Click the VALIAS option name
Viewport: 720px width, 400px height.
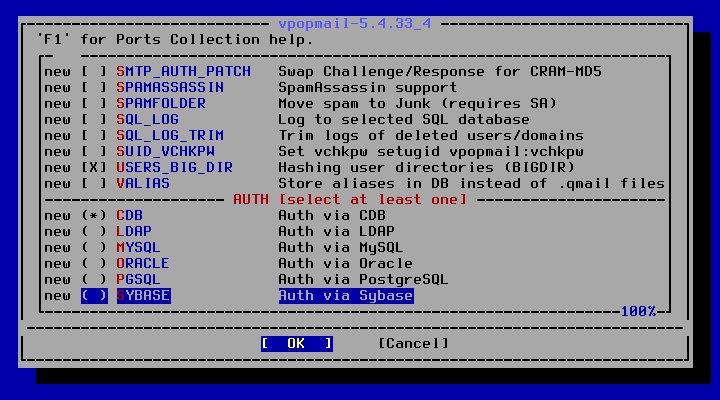[143, 184]
